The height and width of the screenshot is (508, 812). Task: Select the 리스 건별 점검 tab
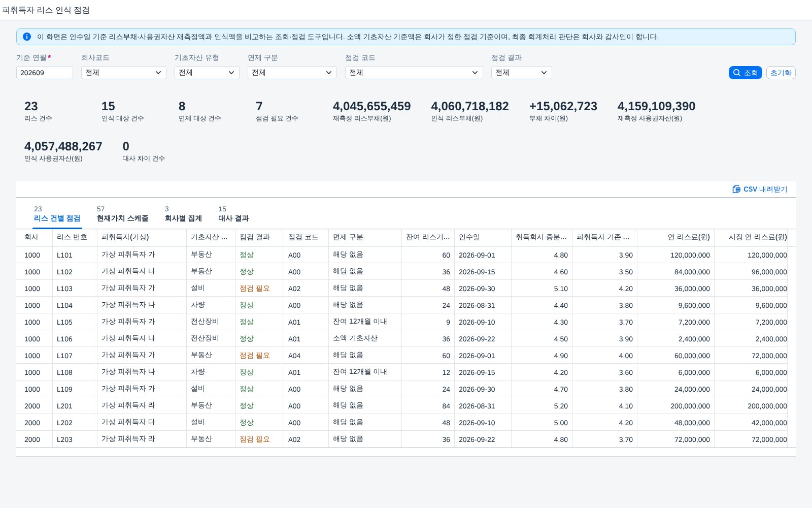point(57,214)
